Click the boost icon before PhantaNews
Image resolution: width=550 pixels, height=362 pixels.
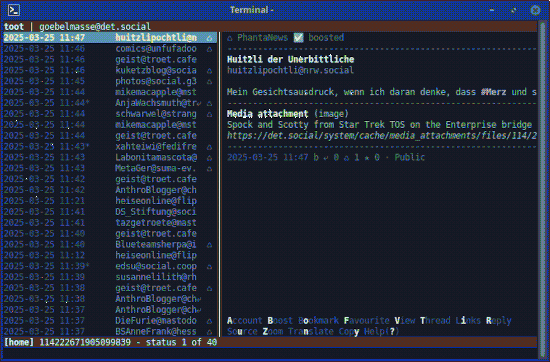(230, 38)
